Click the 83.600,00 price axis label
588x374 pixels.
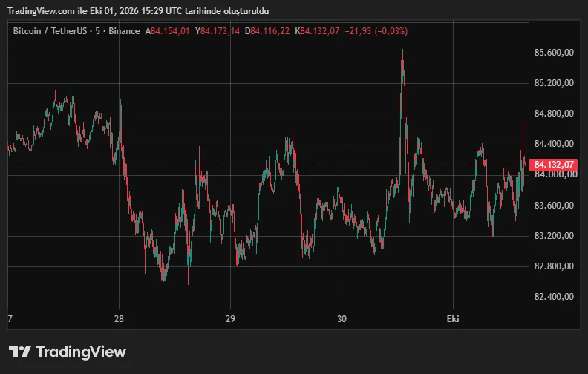[554, 206]
